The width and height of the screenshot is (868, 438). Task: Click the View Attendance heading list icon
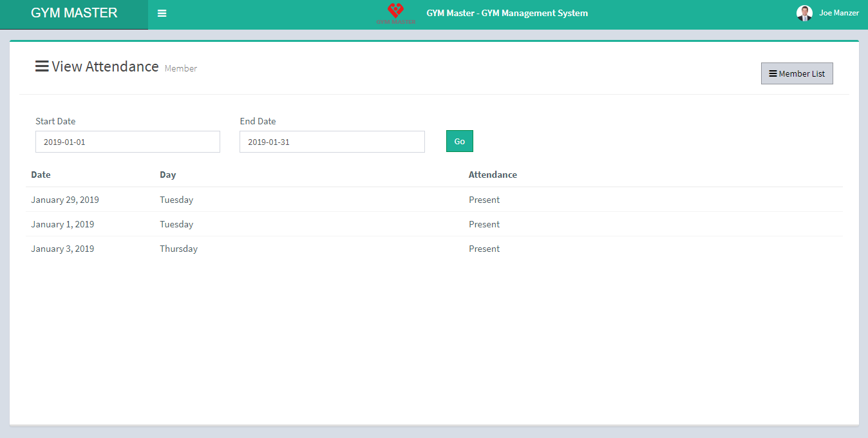[42, 66]
